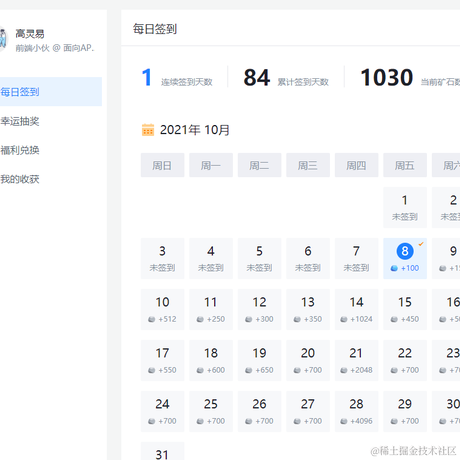
Task: Select day 28 with +4096 reward
Action: pos(356,411)
